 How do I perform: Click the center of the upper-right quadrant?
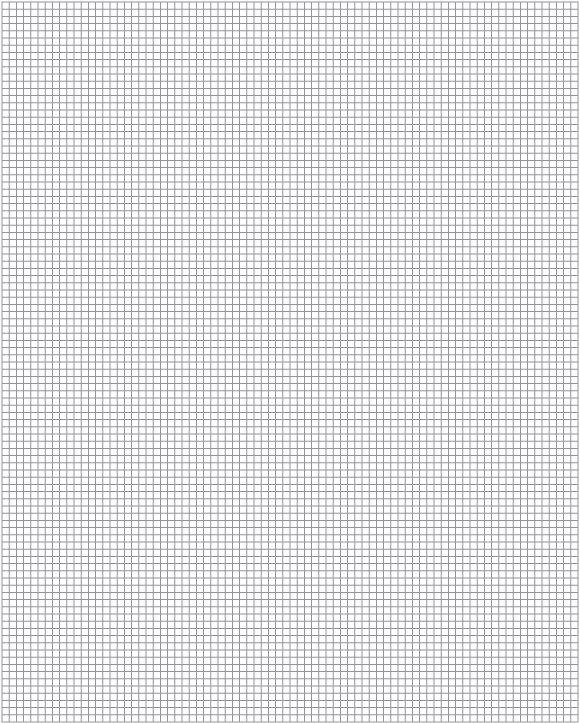(434, 182)
